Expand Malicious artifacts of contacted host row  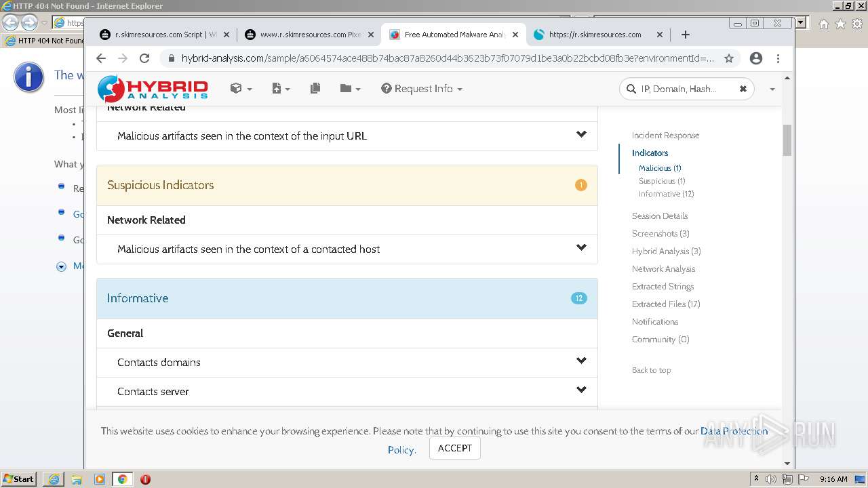pyautogui.click(x=347, y=249)
